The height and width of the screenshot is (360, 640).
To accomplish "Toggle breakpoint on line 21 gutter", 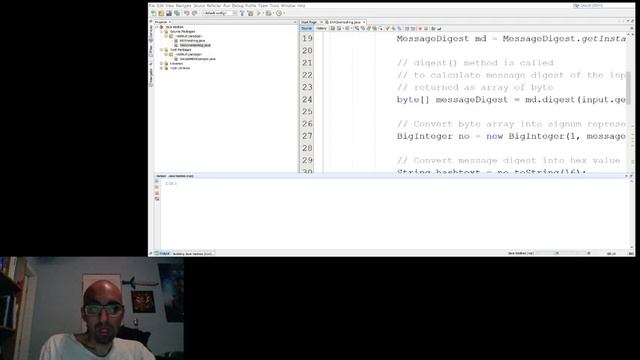I will point(307,63).
